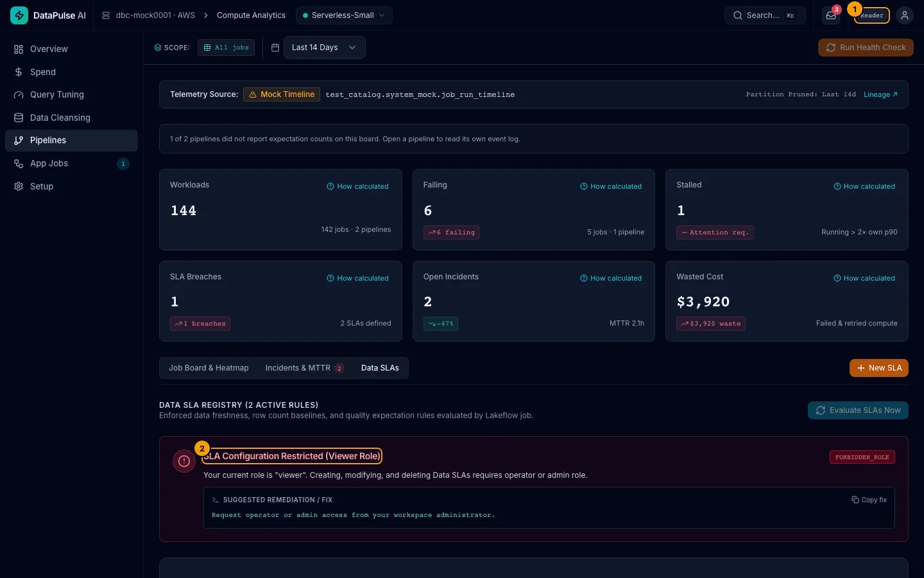Switch to Job Board & Heatmap tab
Screen dimensions: 924x578
[x=209, y=368]
